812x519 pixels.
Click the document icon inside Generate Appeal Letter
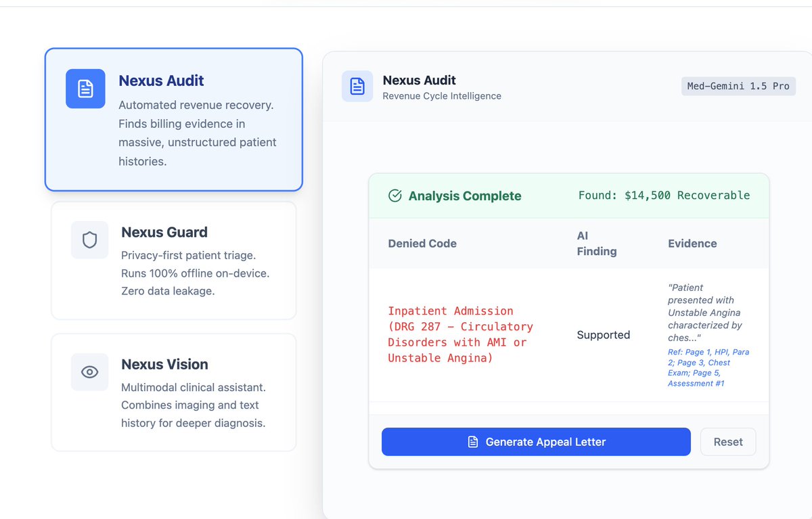[x=473, y=442]
